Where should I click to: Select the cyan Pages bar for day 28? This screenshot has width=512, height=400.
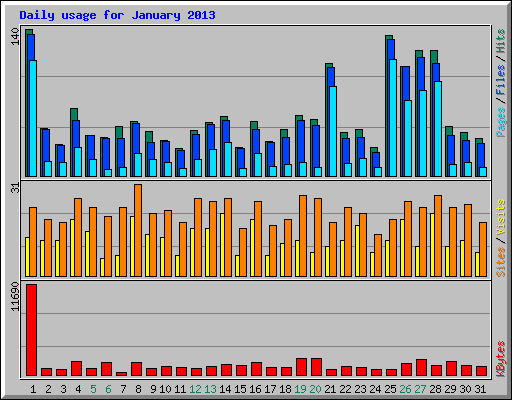click(438, 129)
